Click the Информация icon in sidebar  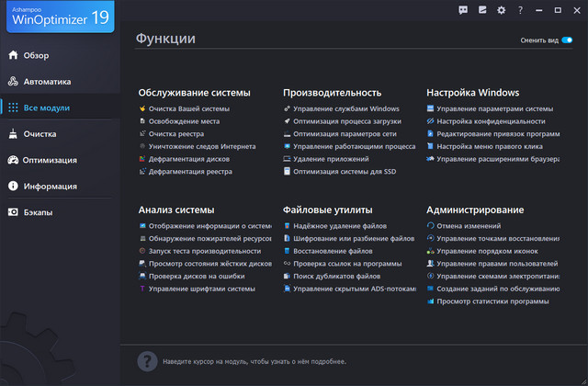[x=13, y=186]
